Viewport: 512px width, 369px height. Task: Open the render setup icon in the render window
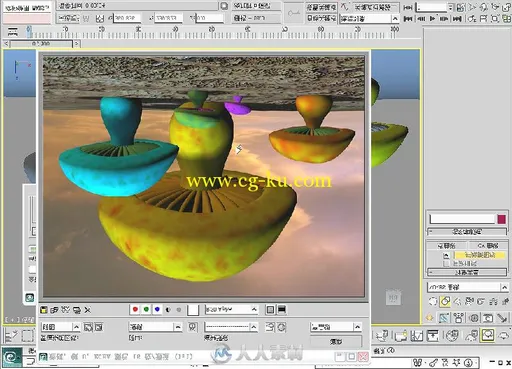(x=270, y=327)
